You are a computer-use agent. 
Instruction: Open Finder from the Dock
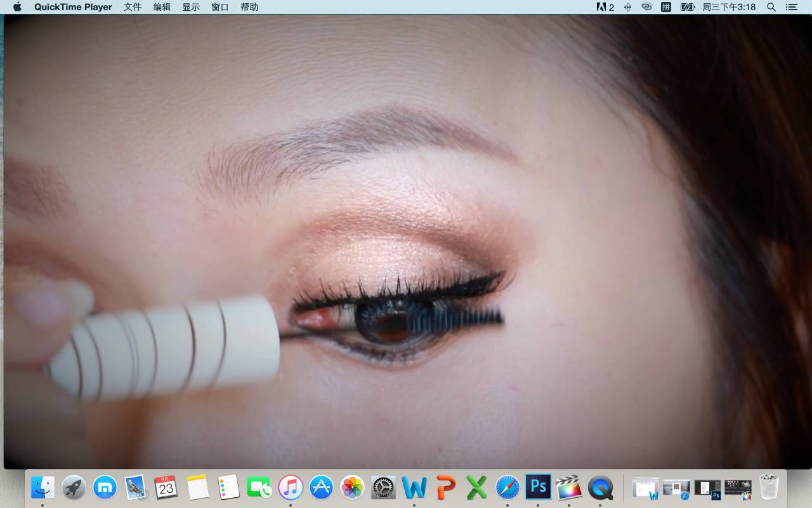43,488
